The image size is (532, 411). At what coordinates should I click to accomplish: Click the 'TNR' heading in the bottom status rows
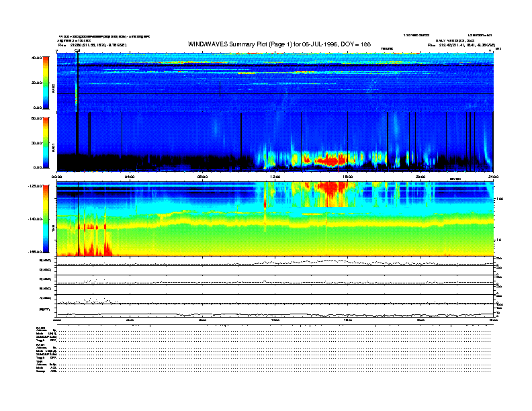tap(39, 362)
